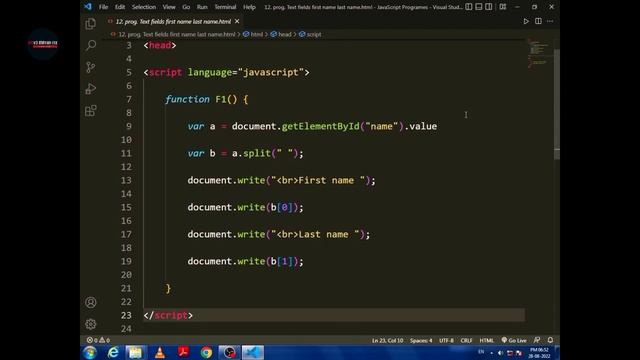
Task: Toggle primary side bar layout icon
Action: [x=469, y=7]
